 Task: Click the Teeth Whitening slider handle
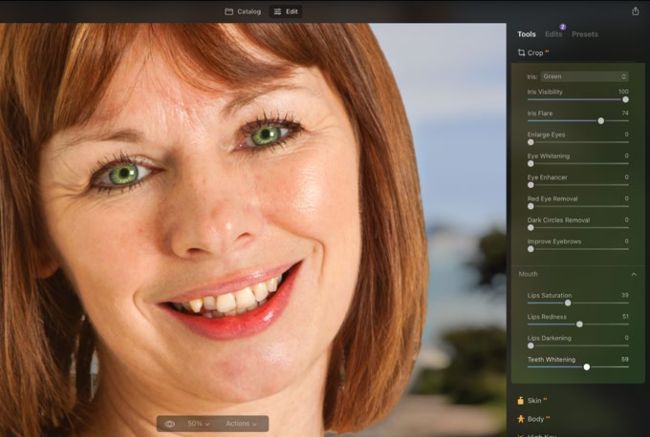tap(587, 367)
